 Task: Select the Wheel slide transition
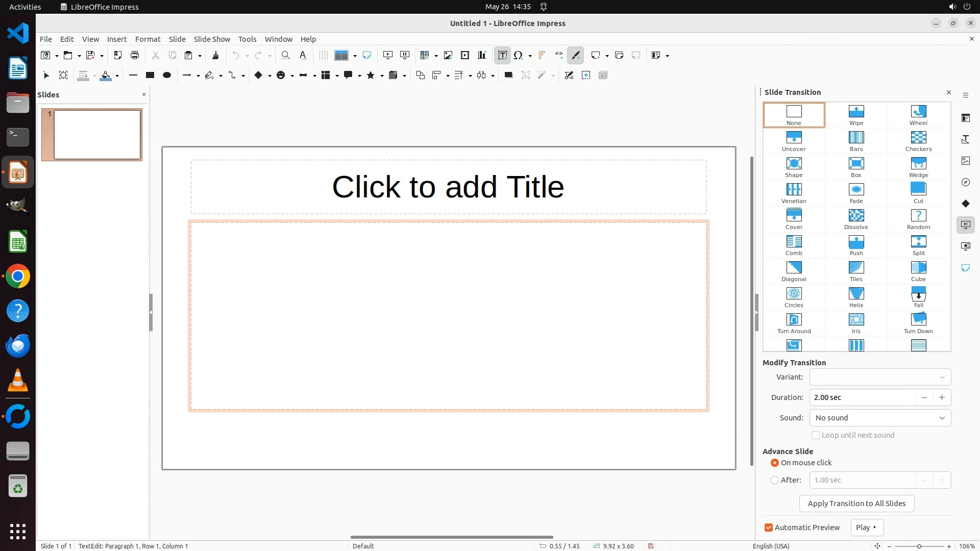918,114
